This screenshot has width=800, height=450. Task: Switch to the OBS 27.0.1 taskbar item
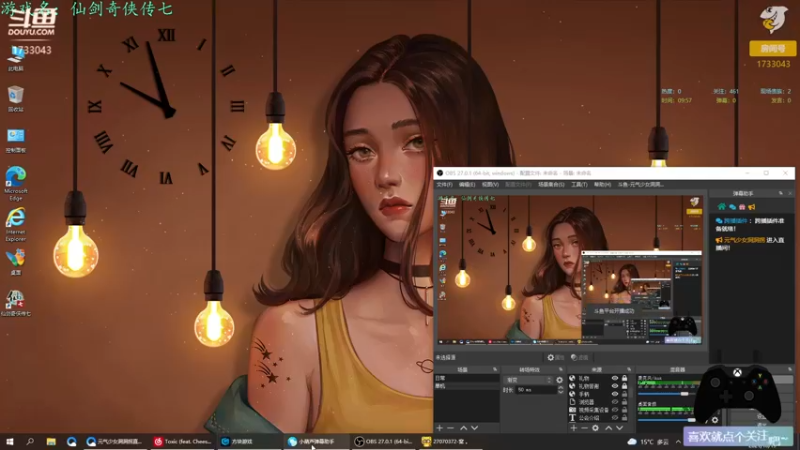[x=383, y=441]
